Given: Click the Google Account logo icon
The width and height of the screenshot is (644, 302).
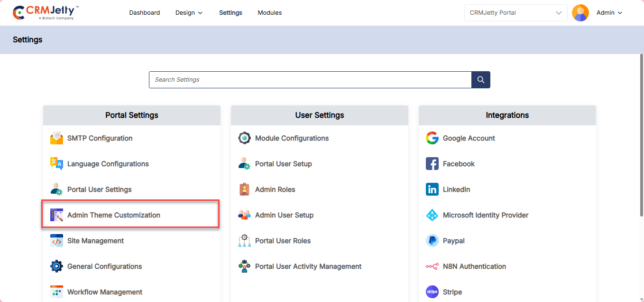Looking at the screenshot, I should (x=432, y=138).
